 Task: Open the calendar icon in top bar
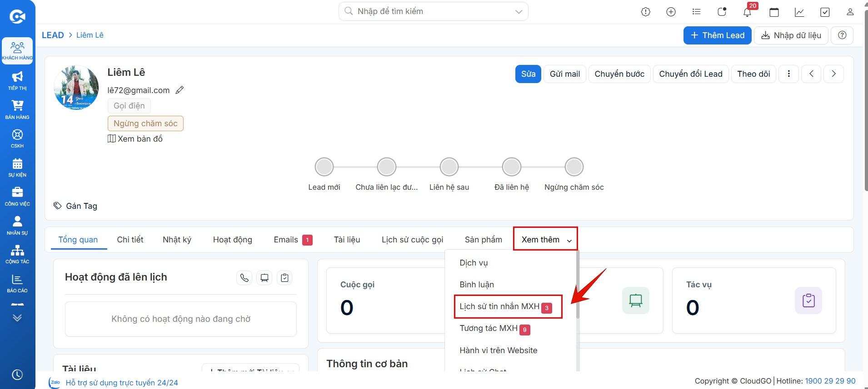click(774, 12)
